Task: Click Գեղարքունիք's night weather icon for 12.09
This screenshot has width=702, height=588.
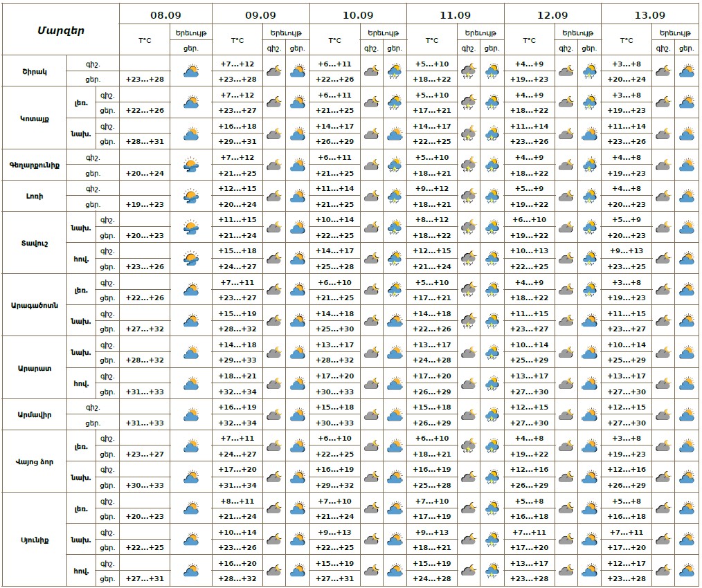Action: tap(566, 165)
